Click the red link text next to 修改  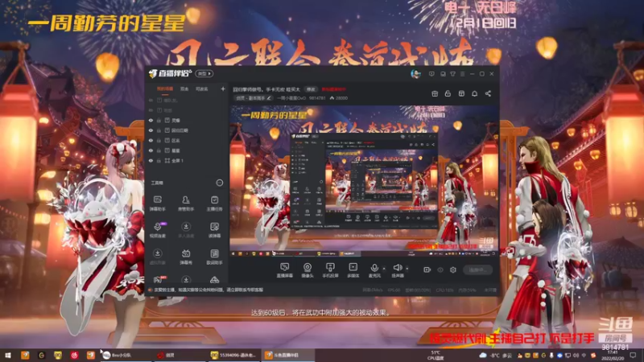click(x=333, y=89)
